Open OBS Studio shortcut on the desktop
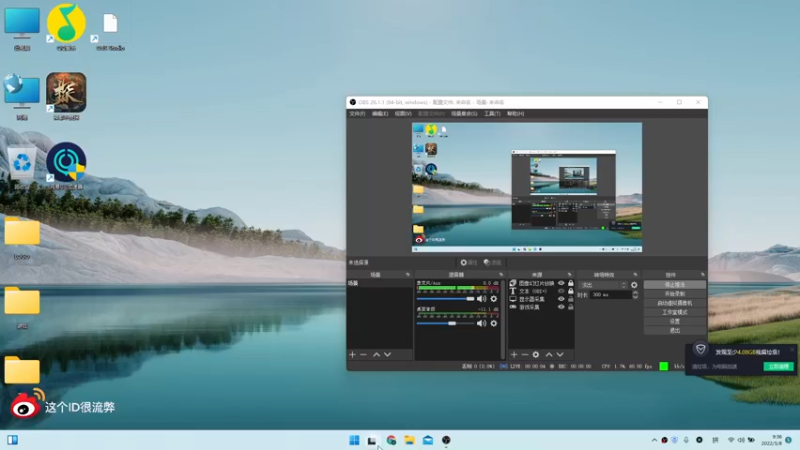This screenshot has height=450, width=800. pos(110,28)
